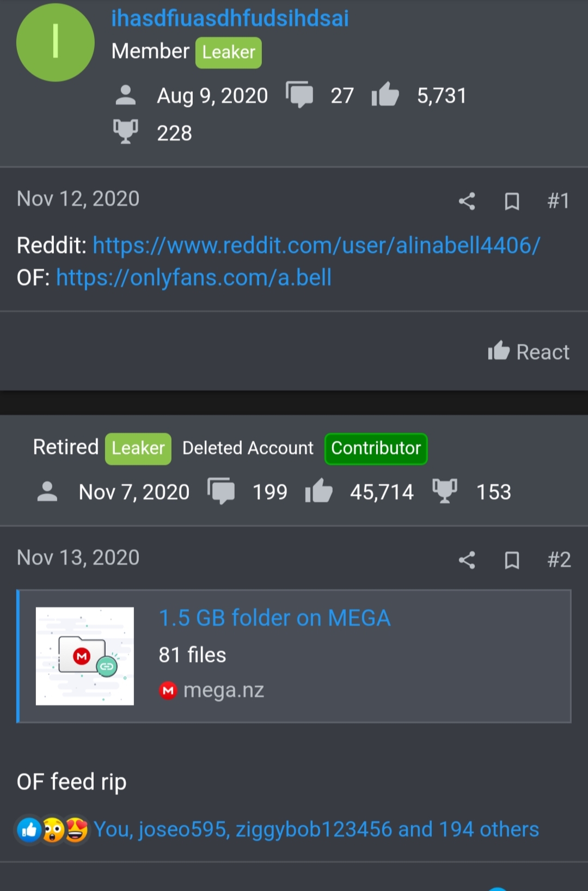Click the red mega.nz site icon
The image size is (588, 891).
pyautogui.click(x=168, y=691)
